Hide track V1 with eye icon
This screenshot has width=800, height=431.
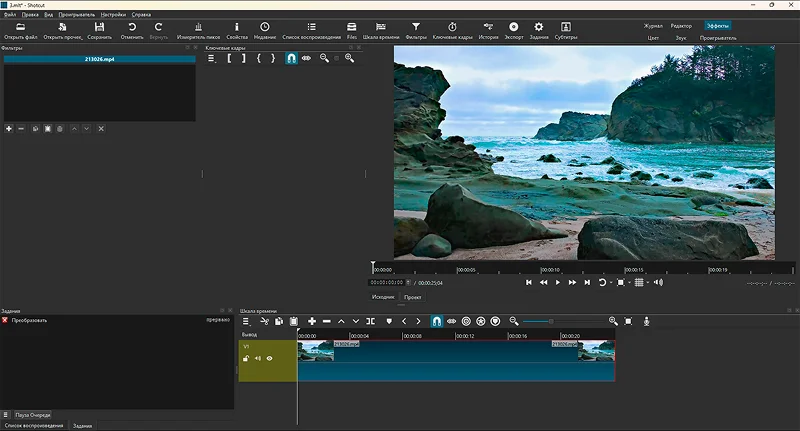pyautogui.click(x=269, y=359)
